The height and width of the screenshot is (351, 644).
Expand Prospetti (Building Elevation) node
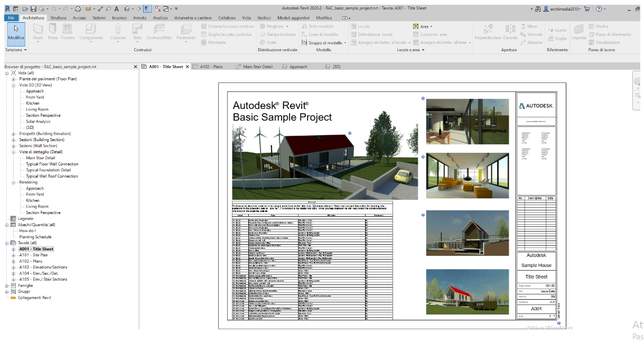[x=13, y=134]
